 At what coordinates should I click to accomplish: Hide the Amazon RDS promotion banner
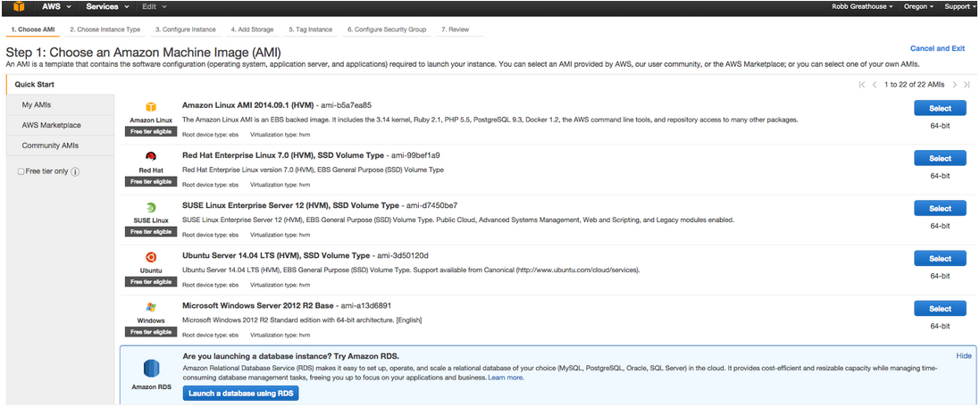963,355
